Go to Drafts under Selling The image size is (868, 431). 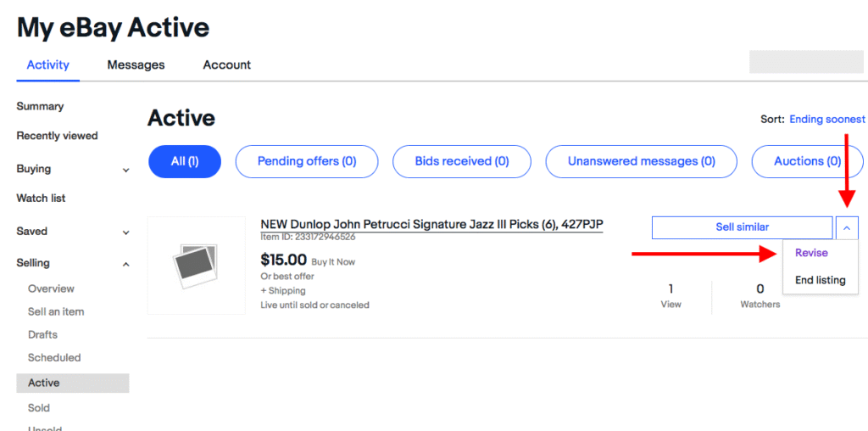tap(42, 334)
